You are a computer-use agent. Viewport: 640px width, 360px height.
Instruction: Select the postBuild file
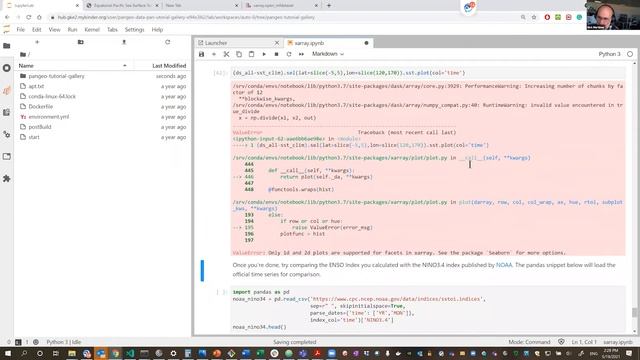coord(40,127)
